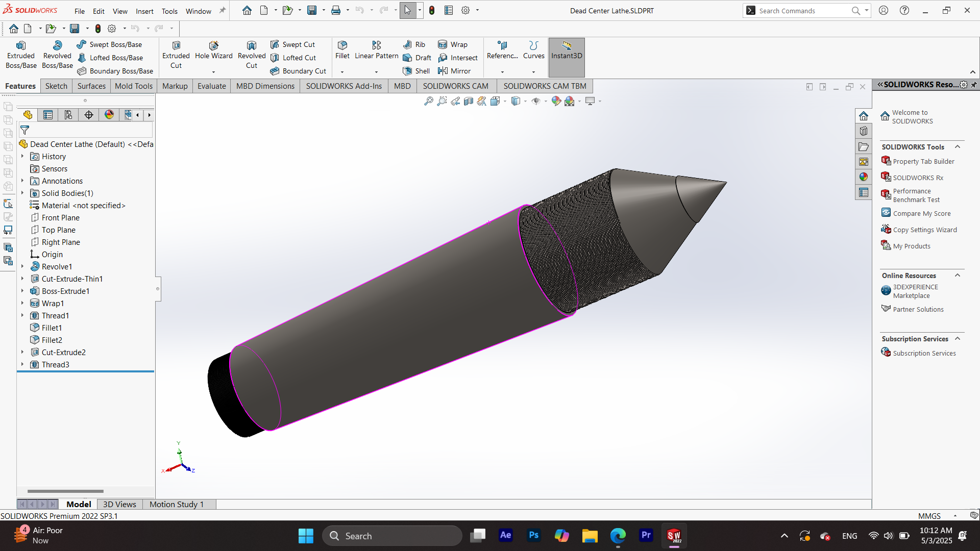Toggle the Instant3D button
The height and width of the screenshot is (551, 980).
pyautogui.click(x=567, y=57)
